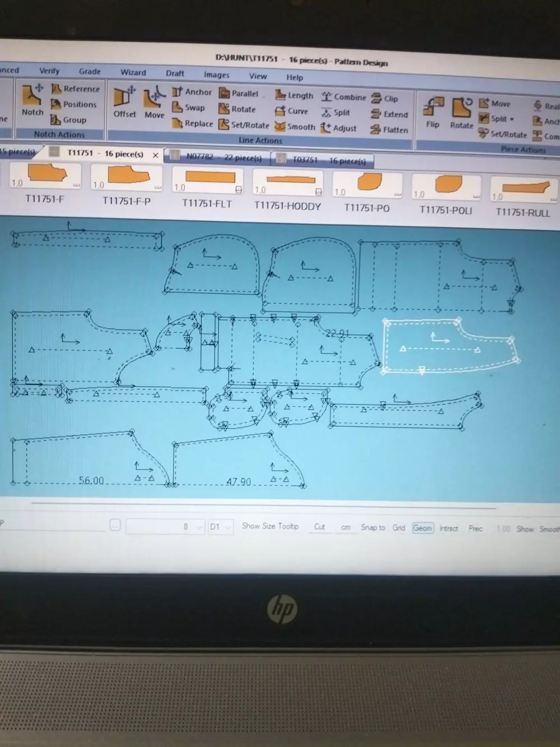
Task: Toggle Show Size Tooltip option
Action: tap(270, 526)
